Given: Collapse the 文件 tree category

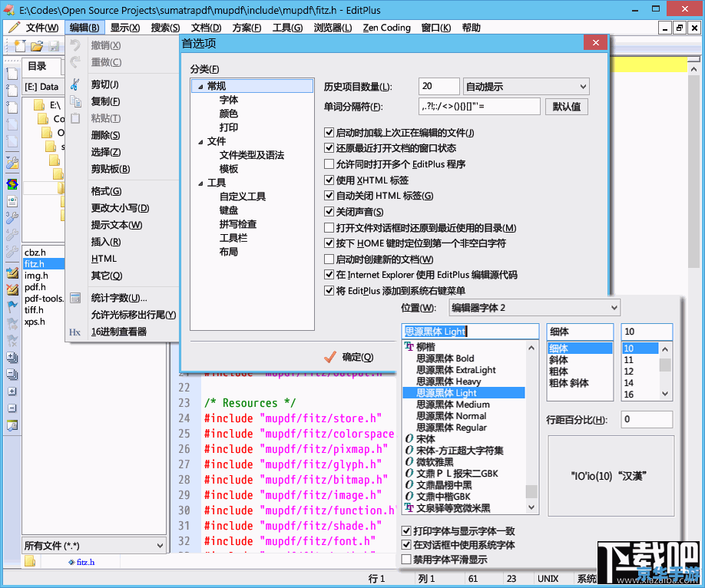Looking at the screenshot, I should (x=200, y=142).
